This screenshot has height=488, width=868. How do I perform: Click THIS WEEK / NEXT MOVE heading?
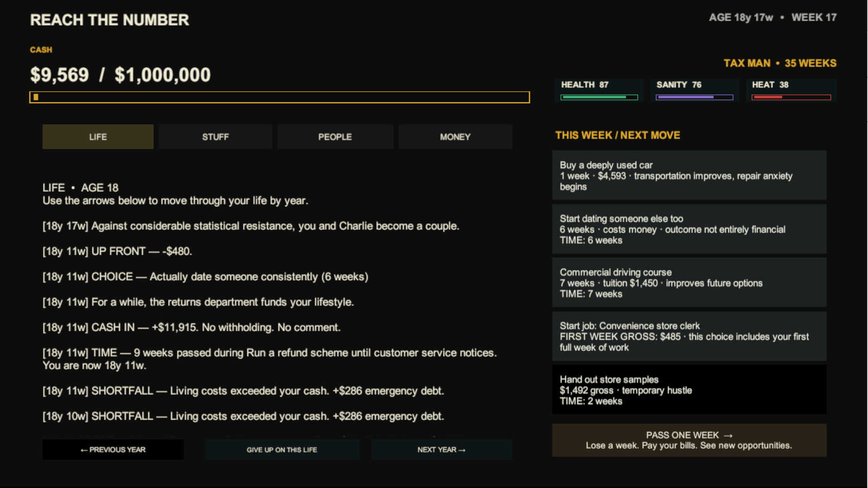[618, 135]
